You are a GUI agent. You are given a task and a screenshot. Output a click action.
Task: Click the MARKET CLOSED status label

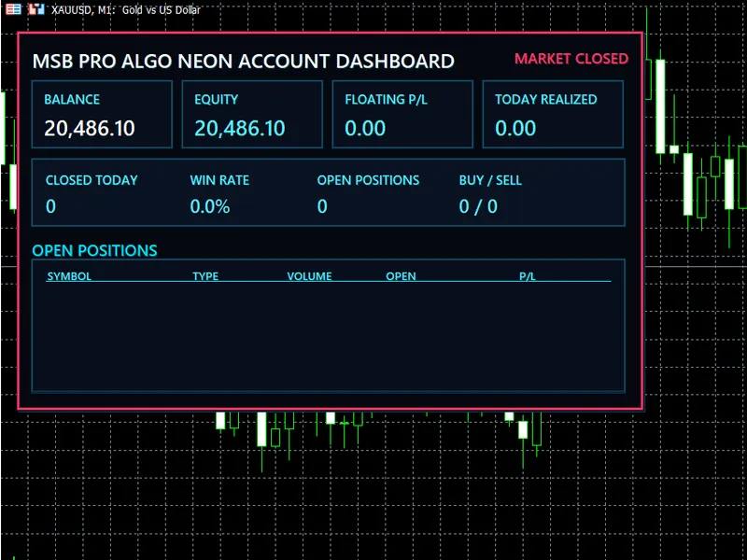point(571,59)
